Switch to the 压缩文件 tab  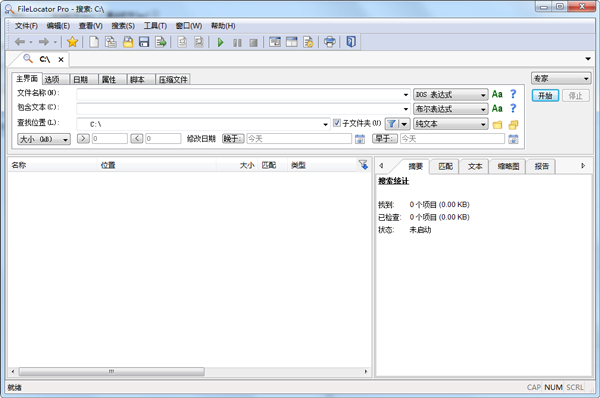[173, 80]
